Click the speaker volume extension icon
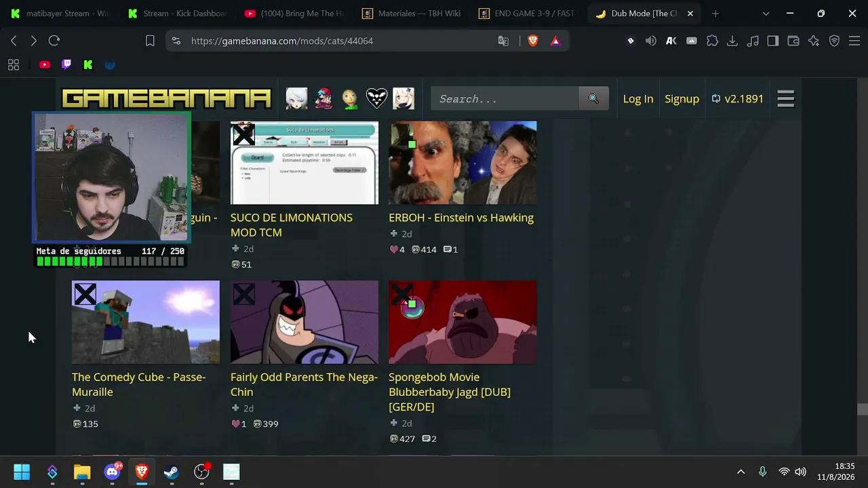 [651, 41]
